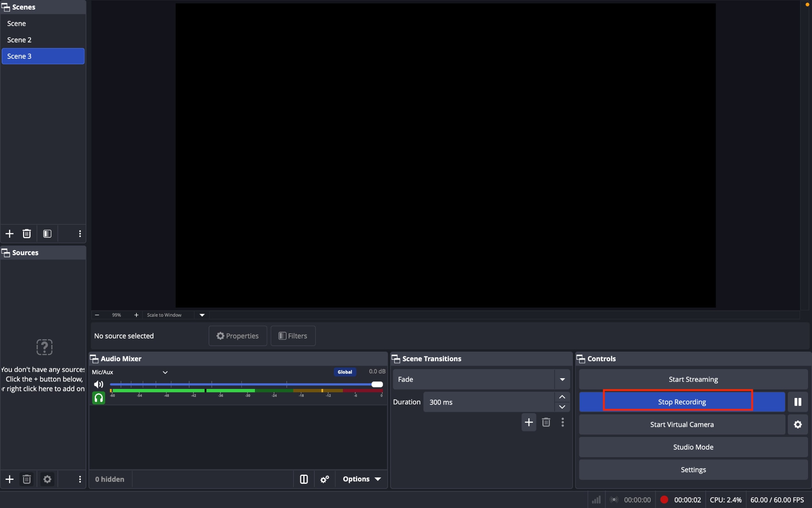Click the network signal bars status icon
Screen dimensions: 812x508
[x=596, y=500]
